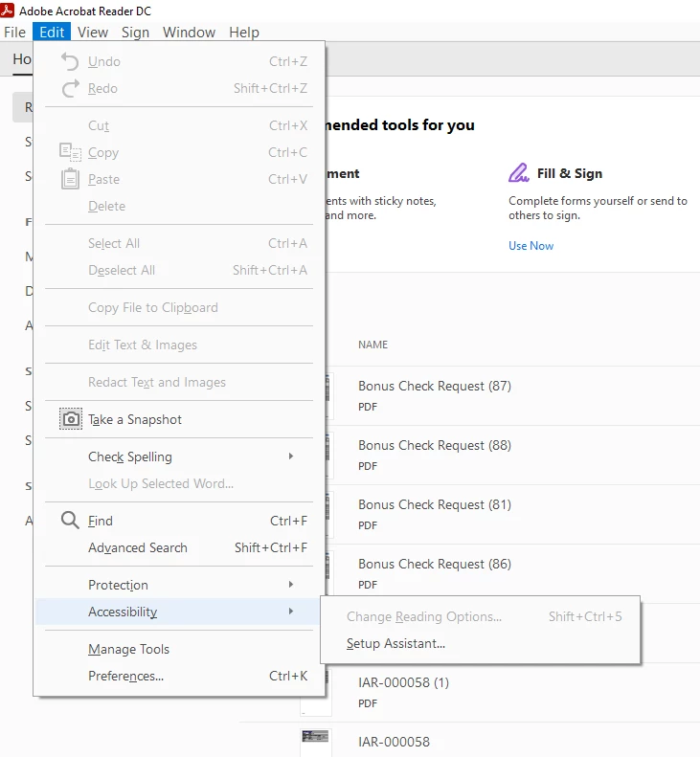Expand the Accessibility submenu arrow
The image size is (700, 757).
[291, 612]
